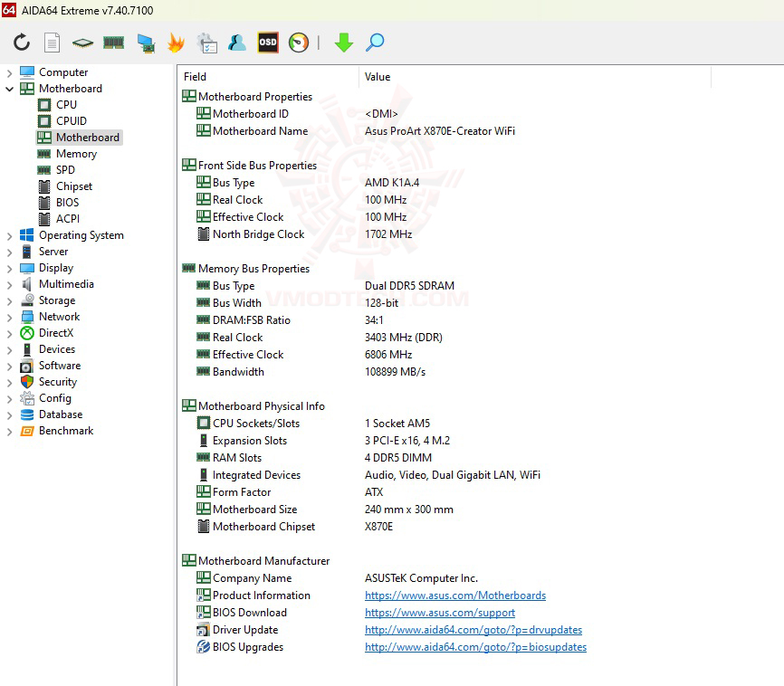The width and height of the screenshot is (784, 686).
Task: Open the report wizard checklist icon
Action: pos(207,43)
